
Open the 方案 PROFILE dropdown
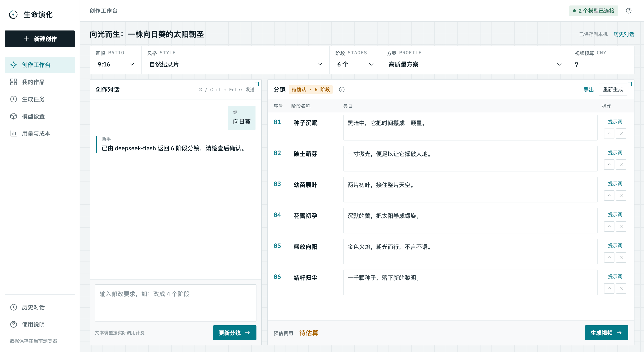475,65
